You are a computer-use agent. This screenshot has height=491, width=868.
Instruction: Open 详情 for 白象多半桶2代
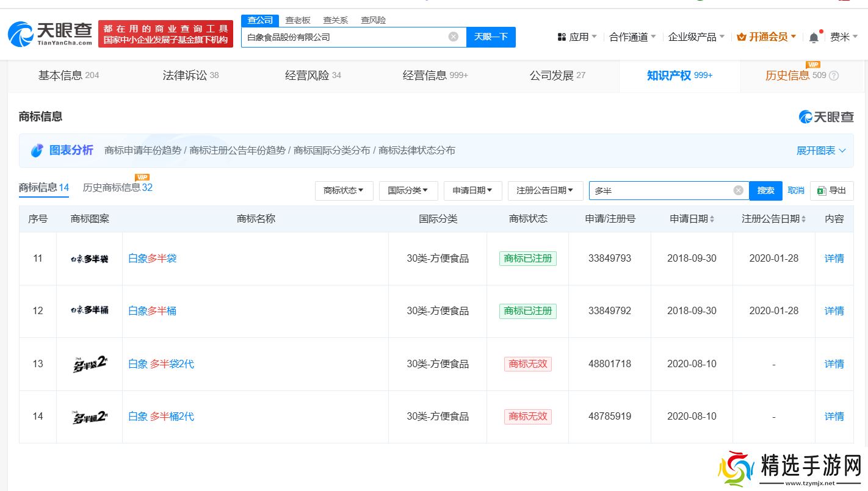pyautogui.click(x=834, y=417)
